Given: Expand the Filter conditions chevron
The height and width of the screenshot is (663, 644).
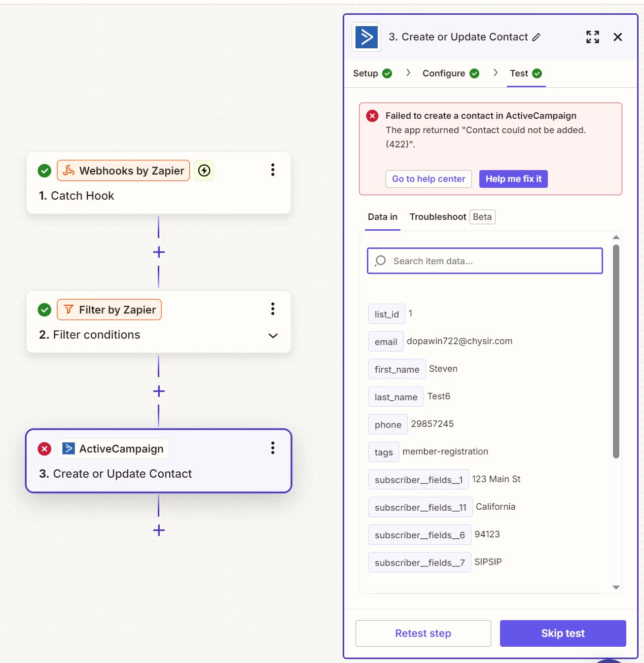Looking at the screenshot, I should tap(273, 336).
